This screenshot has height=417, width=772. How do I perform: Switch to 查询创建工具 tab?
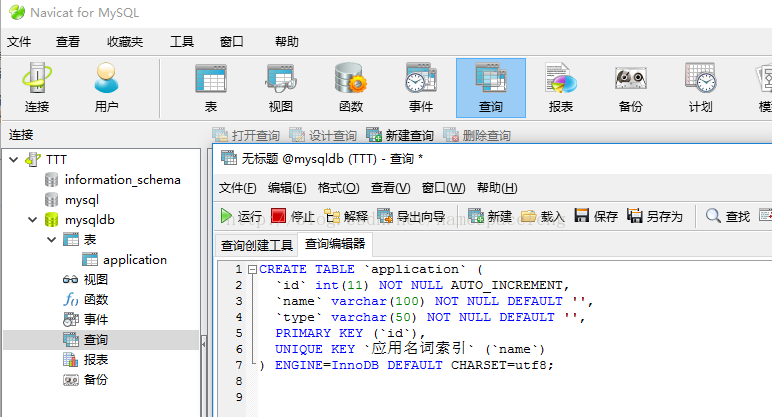pyautogui.click(x=257, y=245)
